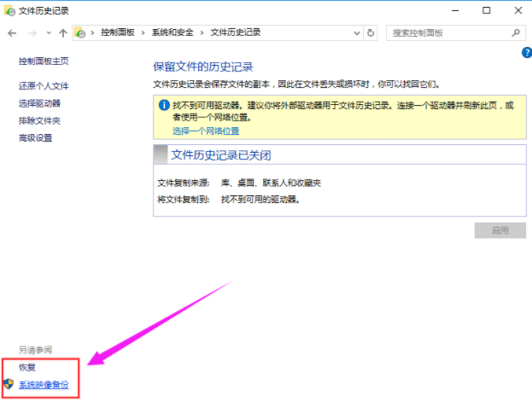Select 系统和安全 in the address breadcrumb

(173, 32)
